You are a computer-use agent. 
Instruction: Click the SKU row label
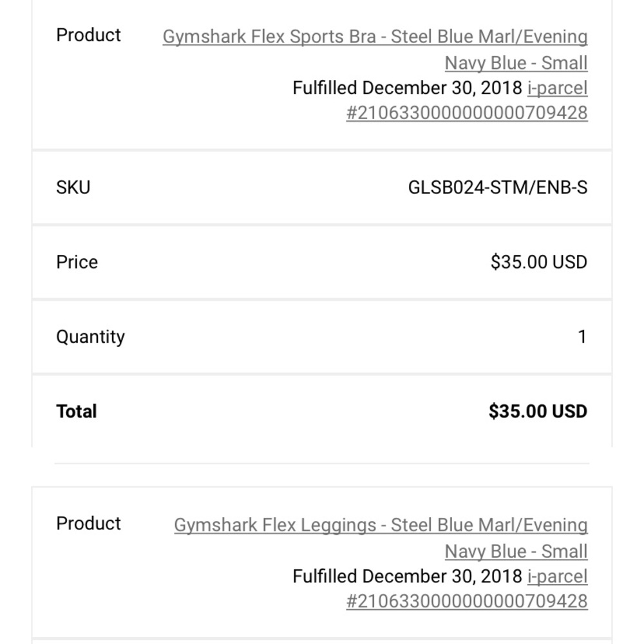tap(73, 187)
